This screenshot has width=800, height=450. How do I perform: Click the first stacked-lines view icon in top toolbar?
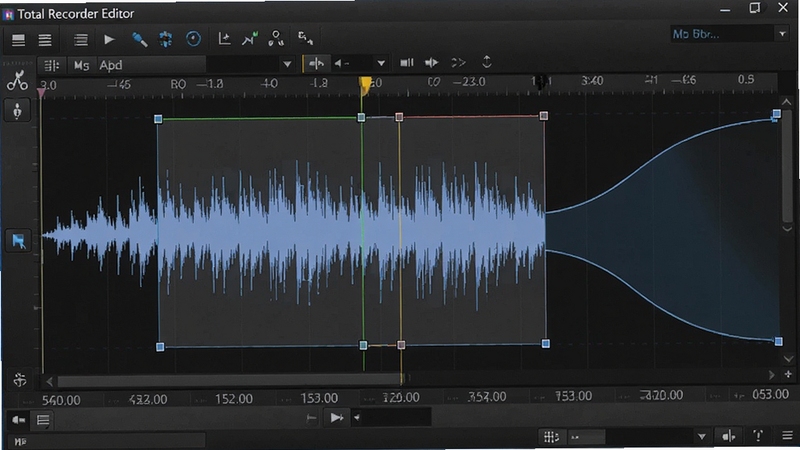coord(19,40)
